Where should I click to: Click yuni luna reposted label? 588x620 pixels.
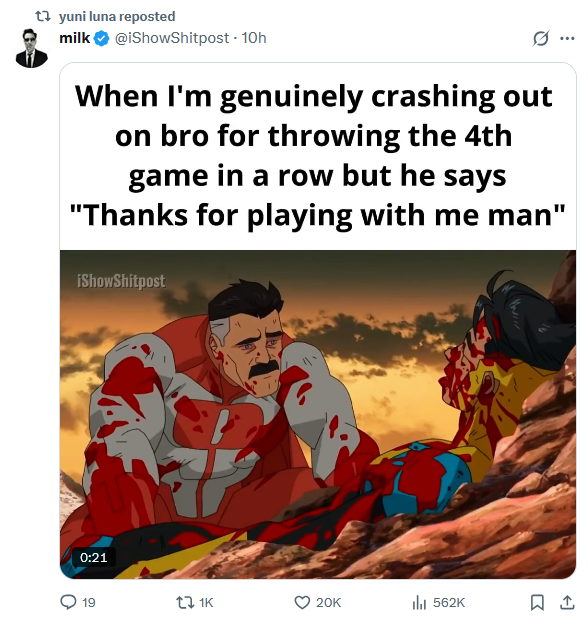117,16
